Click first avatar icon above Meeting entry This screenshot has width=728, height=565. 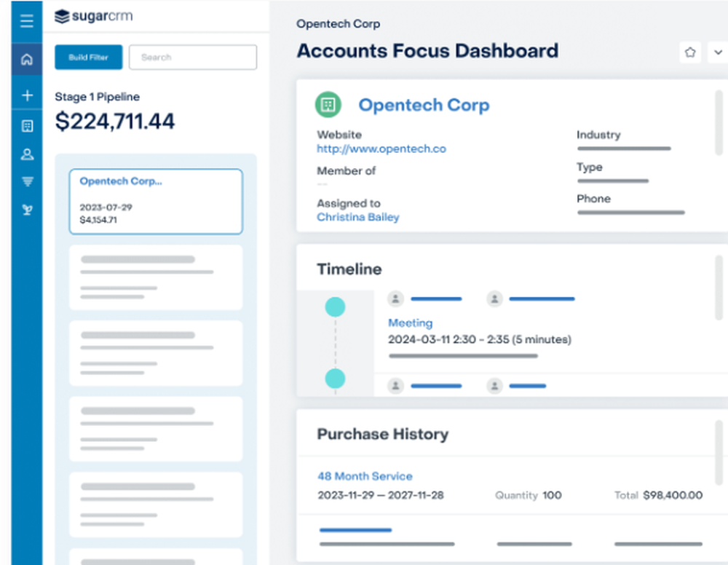coord(395,299)
